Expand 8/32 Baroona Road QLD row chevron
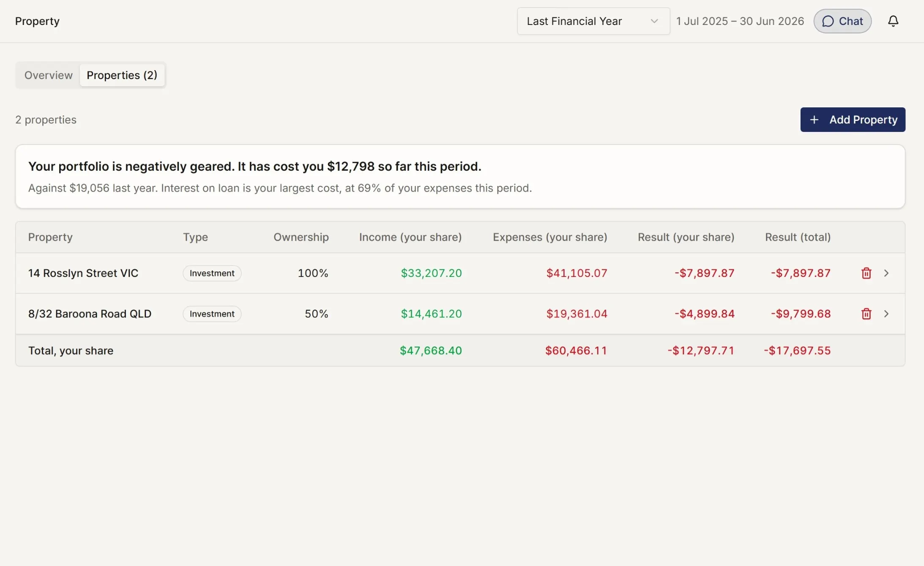924x566 pixels. coord(886,314)
